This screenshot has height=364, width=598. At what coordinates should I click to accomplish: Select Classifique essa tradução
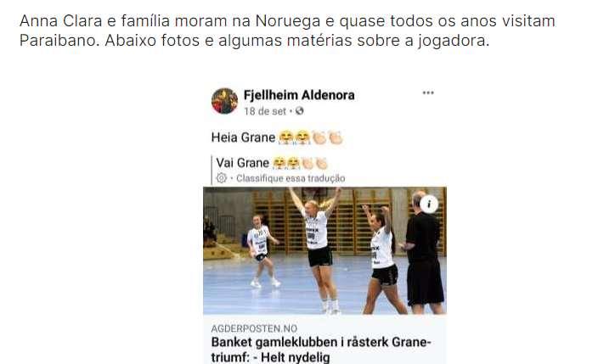coord(291,178)
